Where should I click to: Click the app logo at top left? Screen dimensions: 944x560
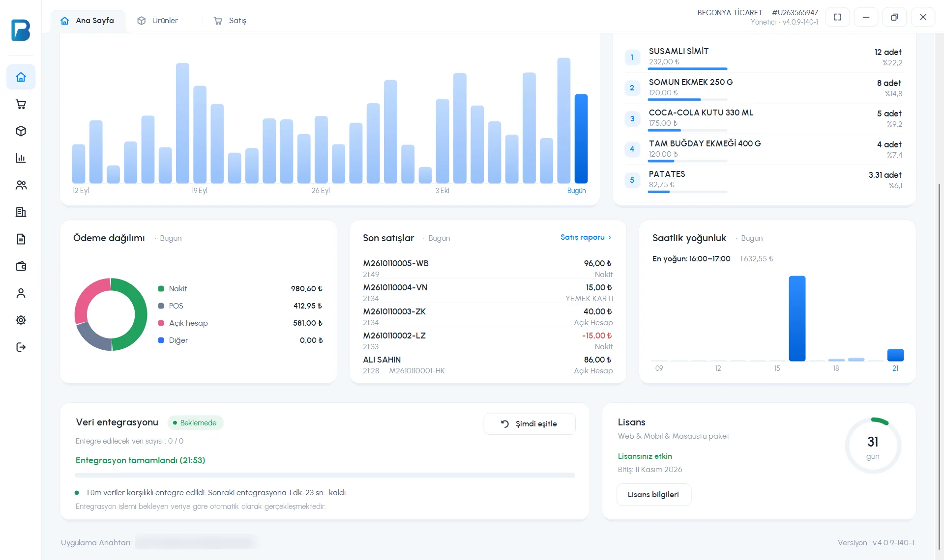(x=21, y=30)
